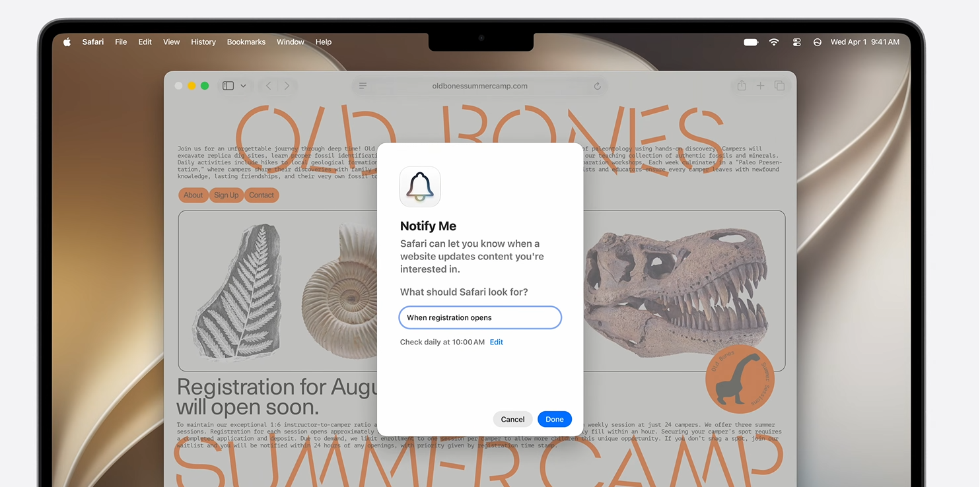980x487 pixels.
Task: Click the 'When registration opens' text field
Action: coord(480,317)
